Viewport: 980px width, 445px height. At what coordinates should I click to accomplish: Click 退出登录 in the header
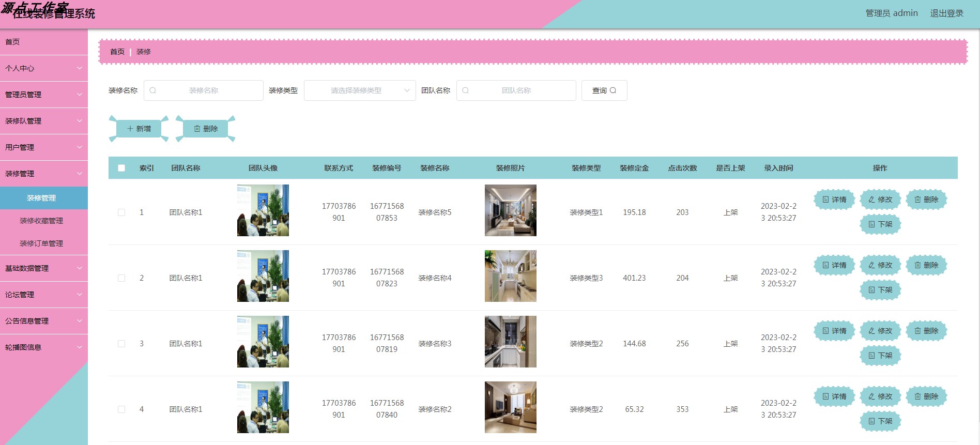[x=947, y=13]
